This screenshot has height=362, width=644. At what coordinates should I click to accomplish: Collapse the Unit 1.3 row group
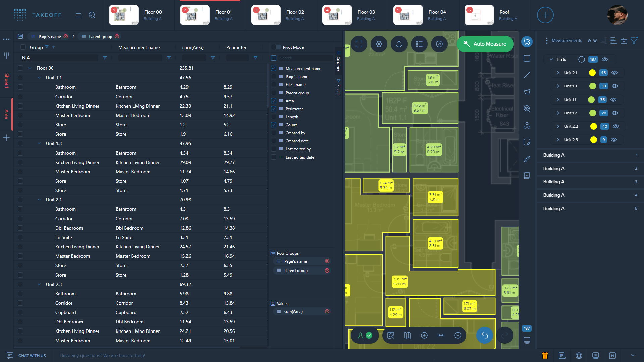pos(39,143)
